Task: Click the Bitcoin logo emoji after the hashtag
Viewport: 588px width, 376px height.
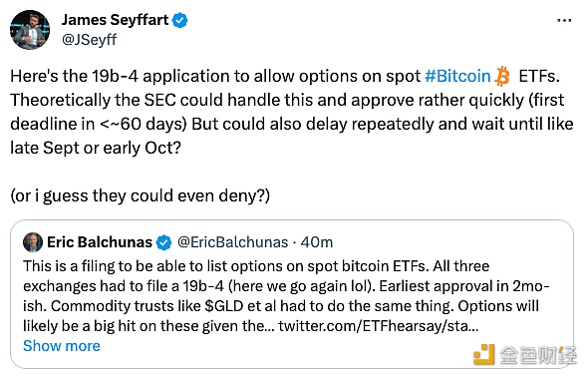Action: 502,76
